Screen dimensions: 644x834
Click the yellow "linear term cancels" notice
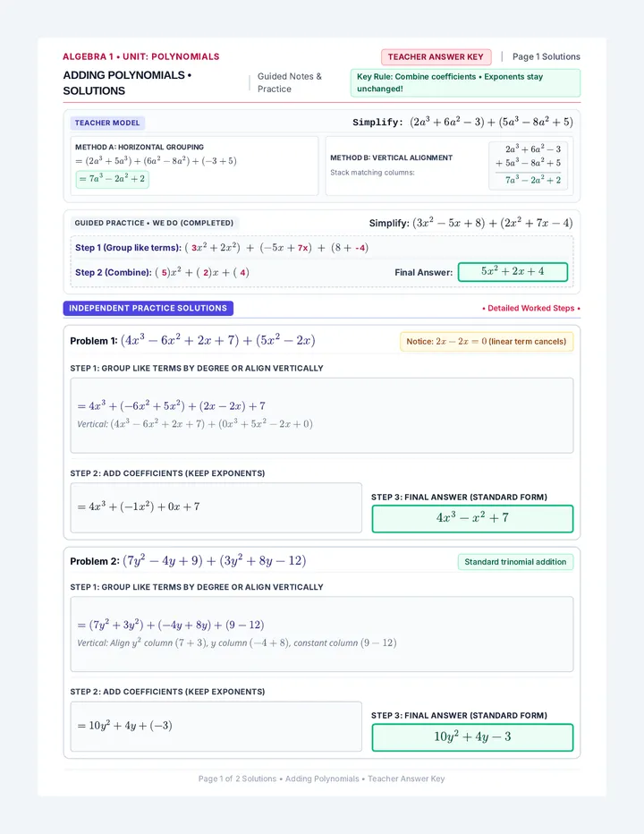pyautogui.click(x=487, y=342)
